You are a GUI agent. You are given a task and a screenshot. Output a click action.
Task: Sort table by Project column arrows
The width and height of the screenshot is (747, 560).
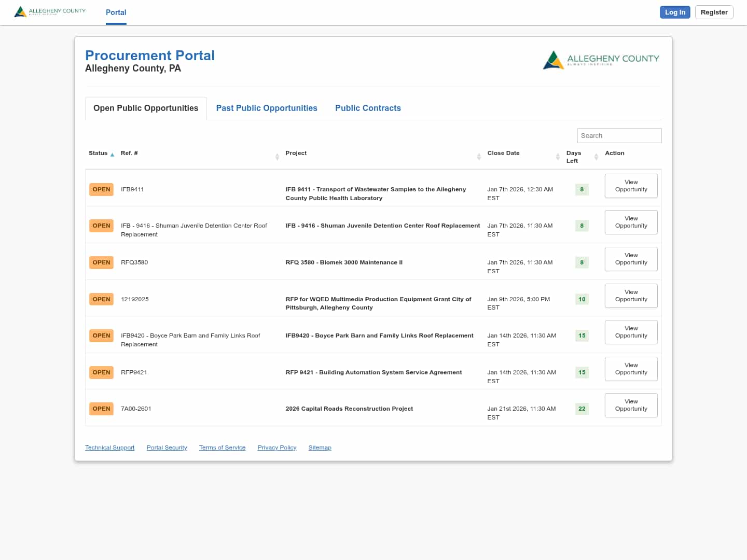point(479,157)
